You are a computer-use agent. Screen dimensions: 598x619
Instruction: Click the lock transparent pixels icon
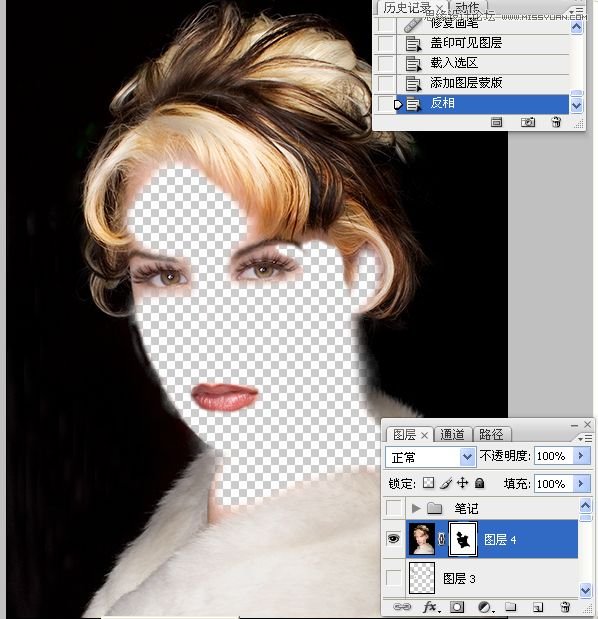[429, 483]
